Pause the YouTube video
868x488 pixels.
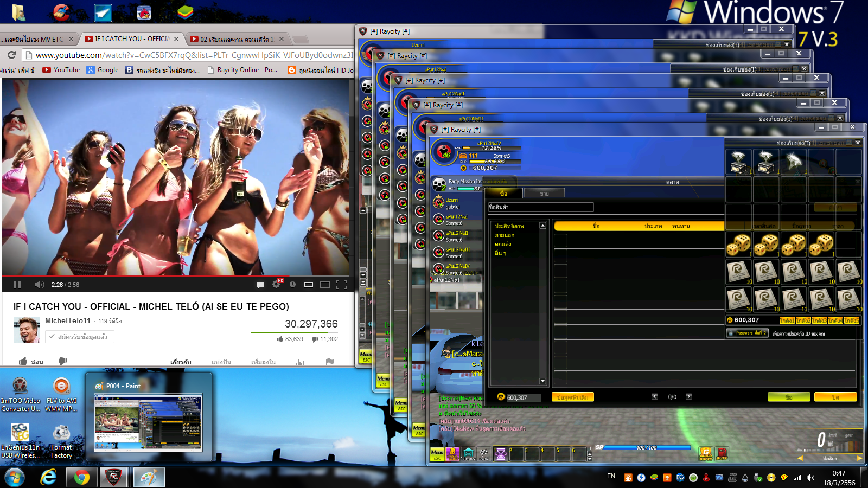(17, 285)
